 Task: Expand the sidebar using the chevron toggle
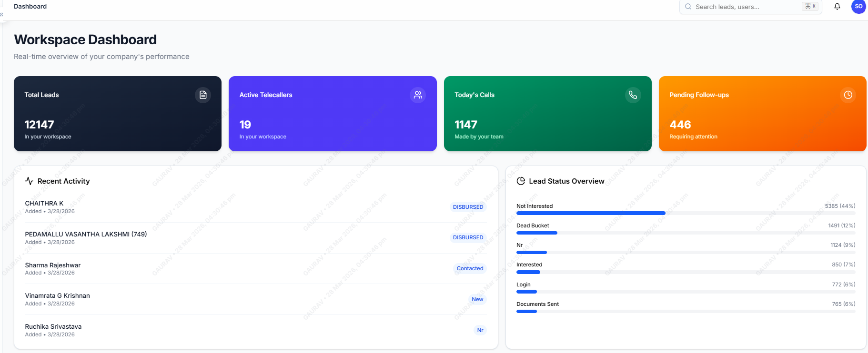tap(1, 15)
